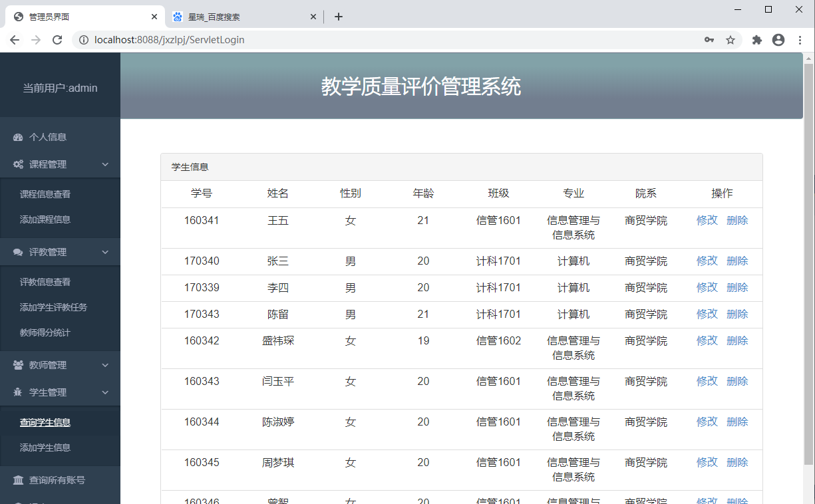Open 添加学生评教任务 submenu item

click(x=54, y=307)
